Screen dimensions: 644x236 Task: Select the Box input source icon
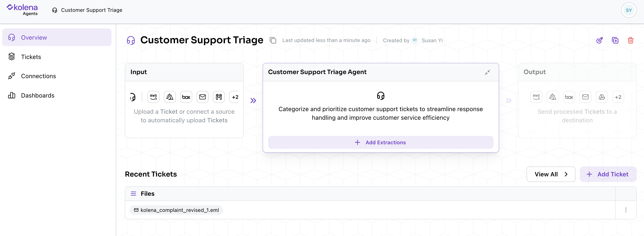186,97
